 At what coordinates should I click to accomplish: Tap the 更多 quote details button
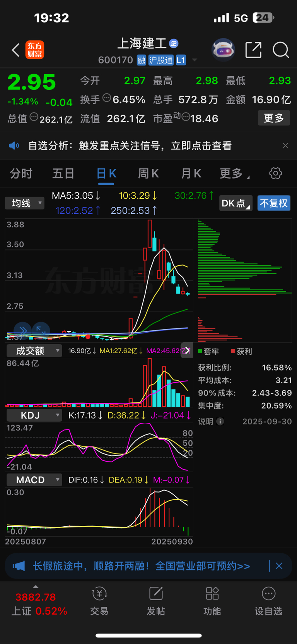(274, 118)
